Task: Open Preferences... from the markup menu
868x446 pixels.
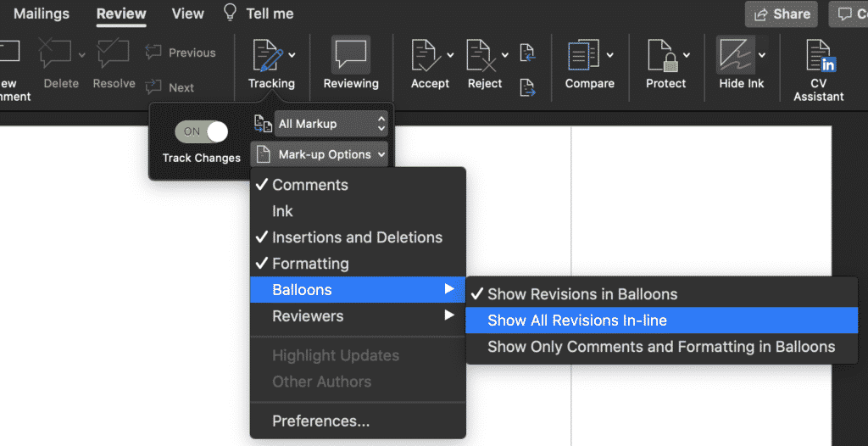Action: [358, 421]
